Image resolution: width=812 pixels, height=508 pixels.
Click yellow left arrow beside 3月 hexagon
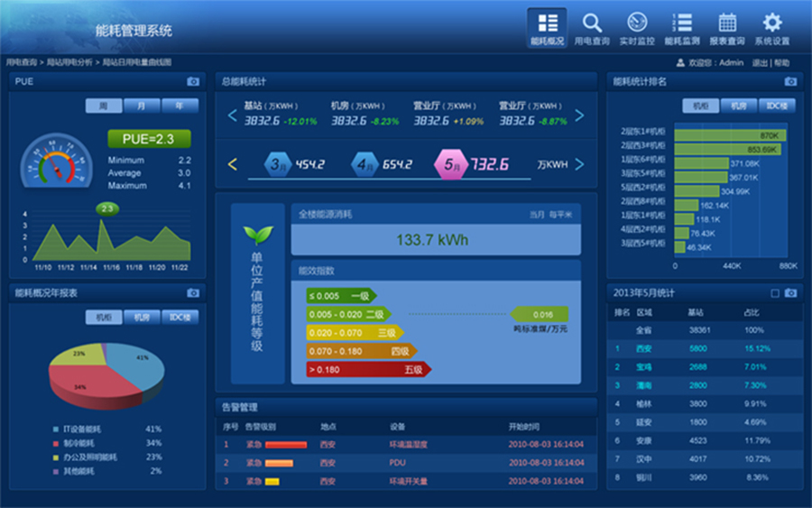[232, 164]
